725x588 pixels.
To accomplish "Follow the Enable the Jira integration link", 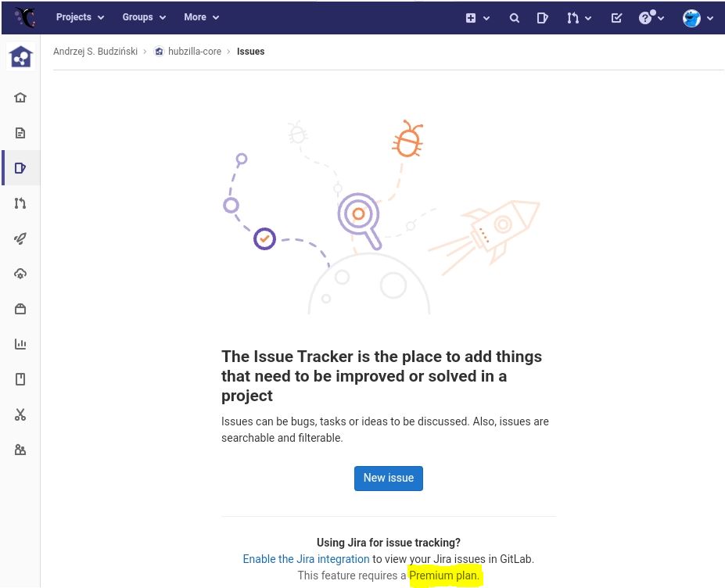I will pyautogui.click(x=306, y=559).
